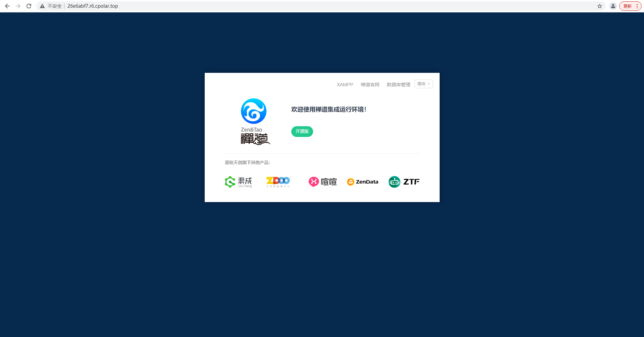Screen dimensions: 644x337
Task: Open the 喧喧 product logo
Action: coord(323,182)
